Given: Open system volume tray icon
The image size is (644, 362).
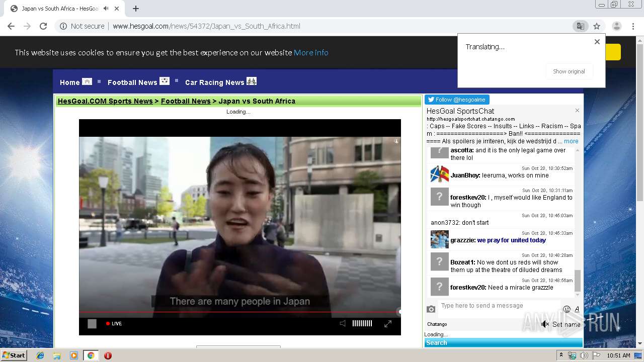Looking at the screenshot, I should pyautogui.click(x=584, y=355).
